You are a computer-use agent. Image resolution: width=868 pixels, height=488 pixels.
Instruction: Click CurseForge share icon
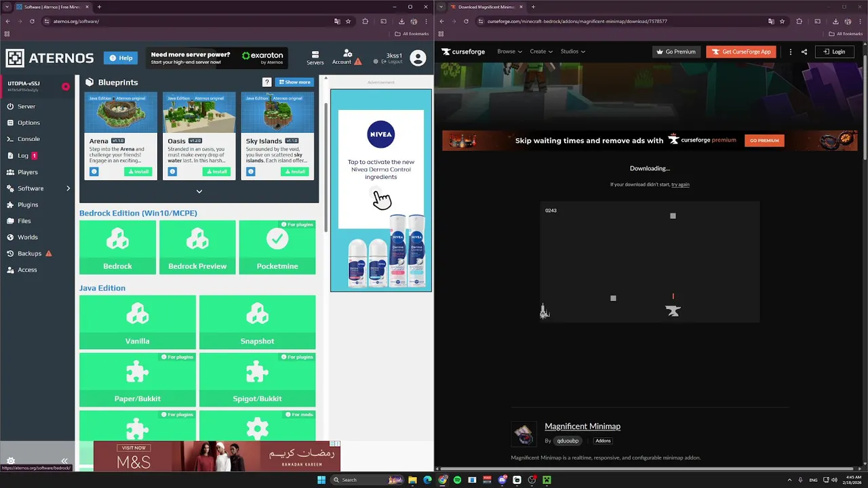click(804, 52)
